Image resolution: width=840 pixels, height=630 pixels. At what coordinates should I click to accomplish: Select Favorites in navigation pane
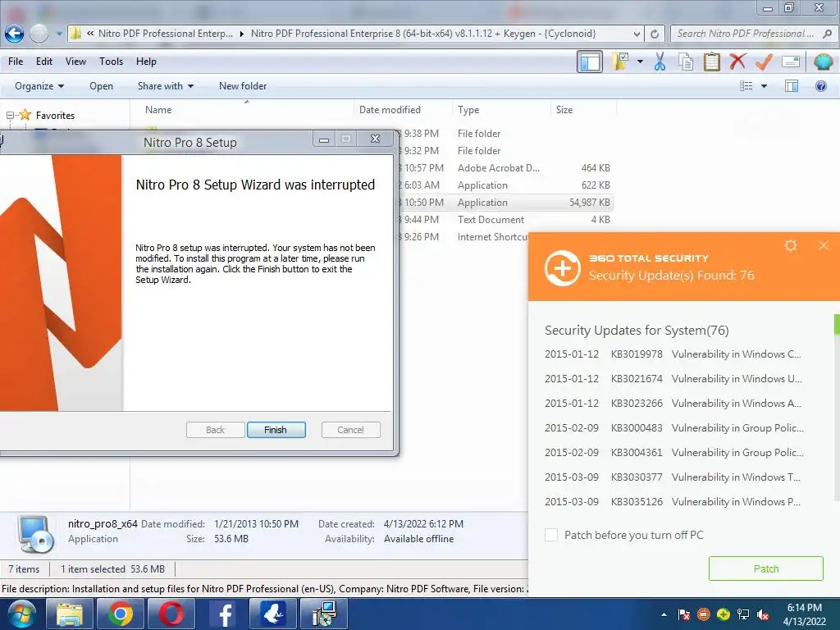click(x=55, y=115)
